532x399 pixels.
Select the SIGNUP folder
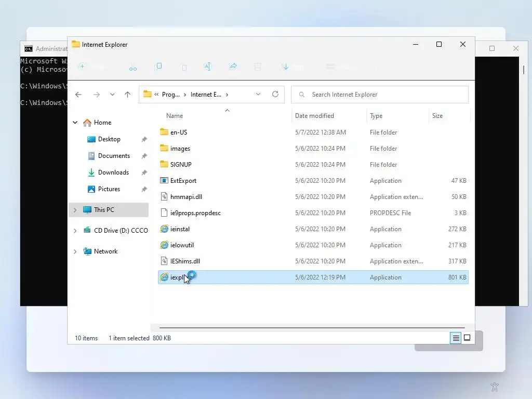tap(180, 165)
